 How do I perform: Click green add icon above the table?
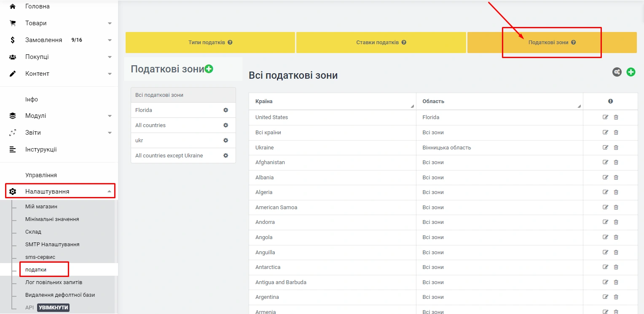pyautogui.click(x=631, y=72)
